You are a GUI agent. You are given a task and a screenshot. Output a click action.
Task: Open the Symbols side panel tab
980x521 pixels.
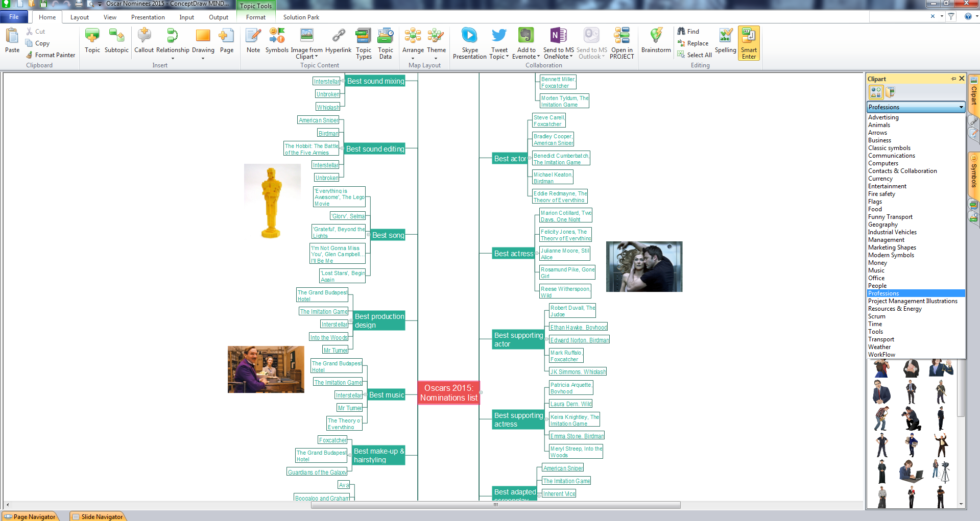tap(974, 175)
